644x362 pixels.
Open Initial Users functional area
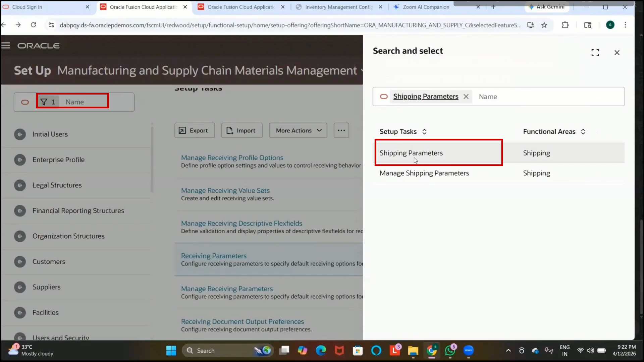pyautogui.click(x=50, y=134)
